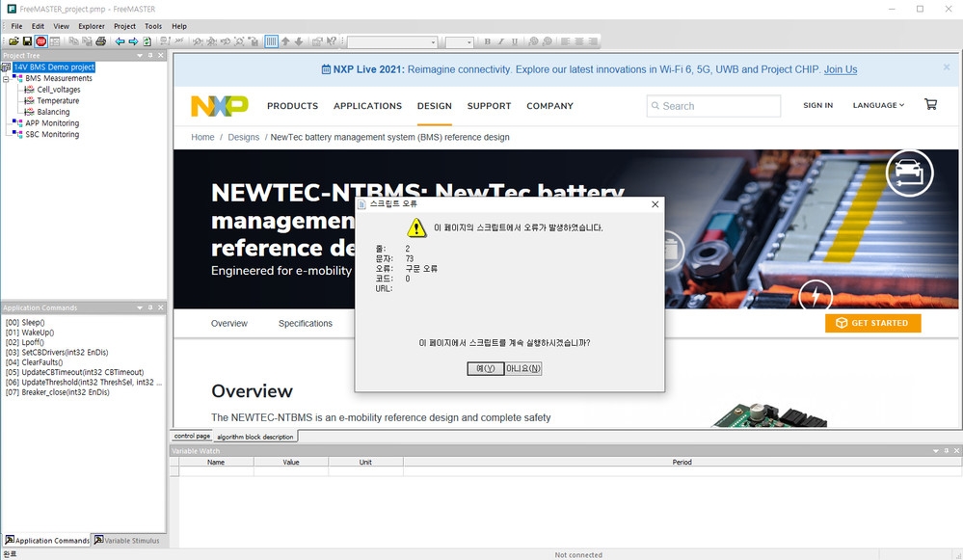Open the Application Commands panel dropdown arrow
The image size is (963, 560).
[140, 307]
